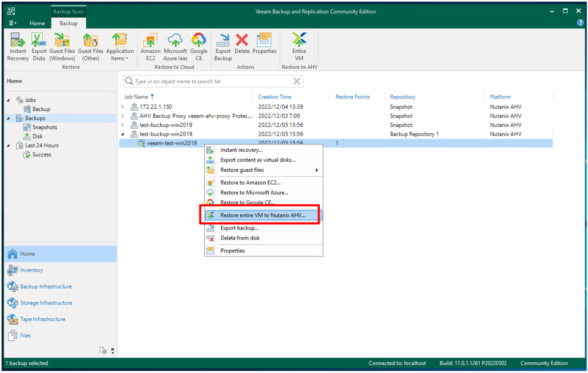
Task: Choose Export backup from context menu
Action: click(264, 228)
